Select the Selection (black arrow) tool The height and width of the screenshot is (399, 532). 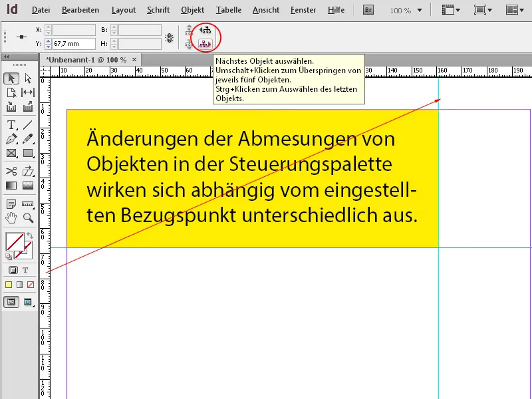(x=11, y=78)
